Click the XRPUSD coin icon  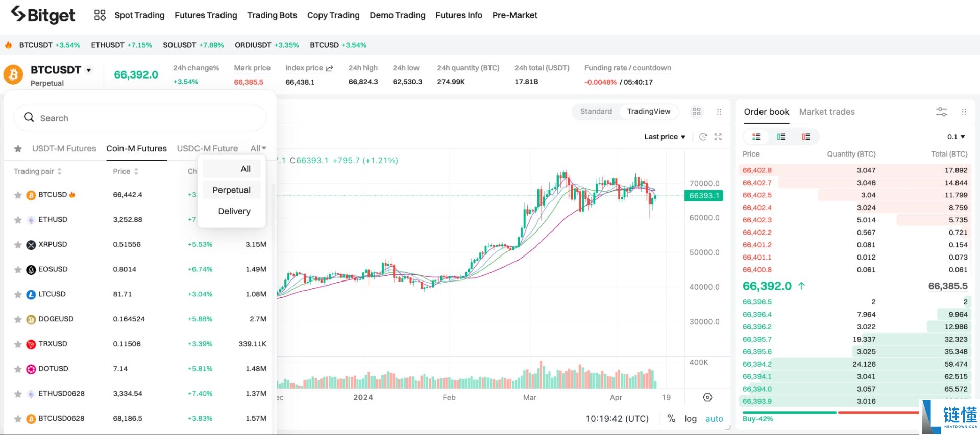[x=31, y=245]
